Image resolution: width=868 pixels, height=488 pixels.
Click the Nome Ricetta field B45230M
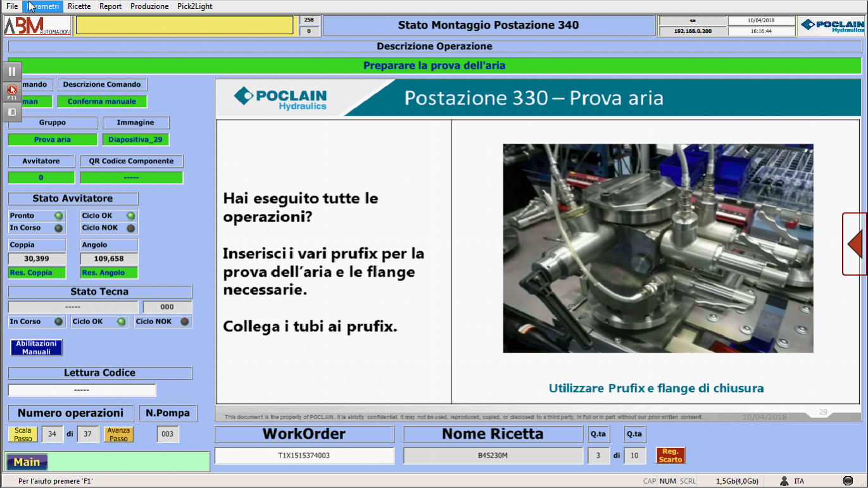[x=493, y=456]
